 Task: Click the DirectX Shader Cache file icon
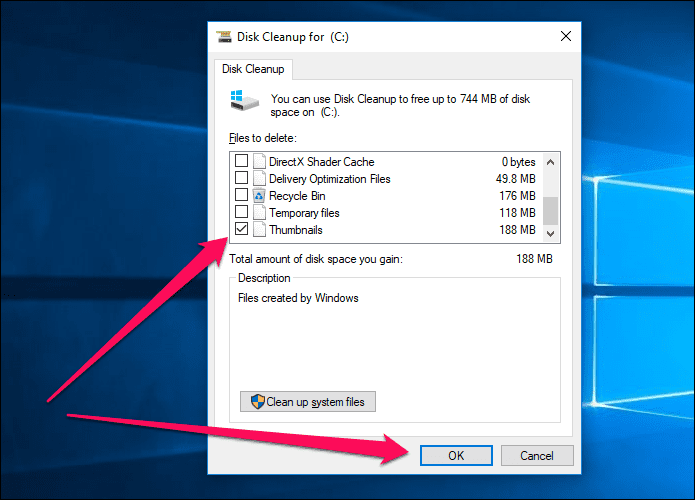point(259,161)
